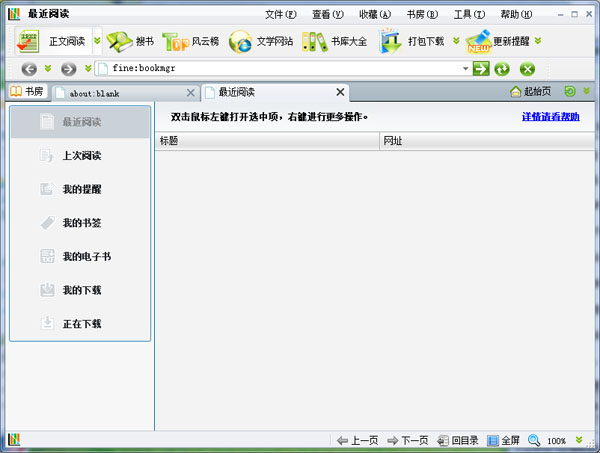The width and height of the screenshot is (600, 453).
Task: Open 正在下载 in the sidebar
Action: (x=80, y=324)
